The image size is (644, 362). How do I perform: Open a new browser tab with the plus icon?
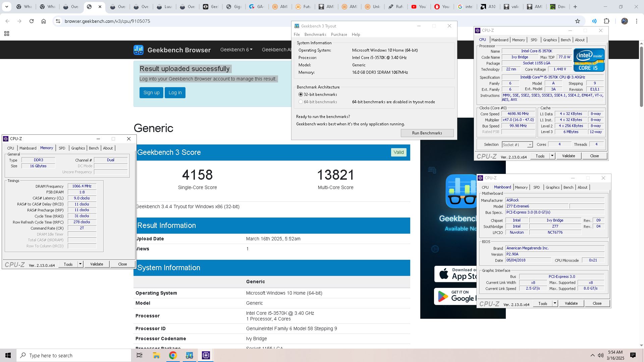tap(575, 7)
